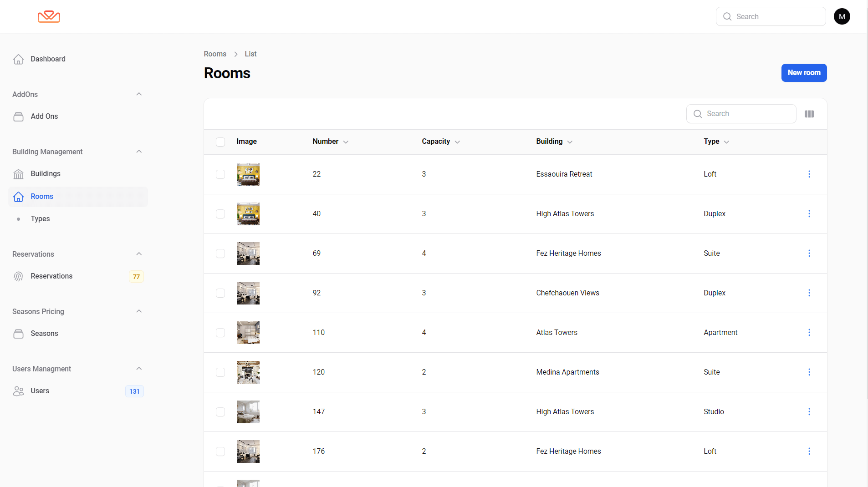Toggle the select-all rows checkbox

[220, 142]
